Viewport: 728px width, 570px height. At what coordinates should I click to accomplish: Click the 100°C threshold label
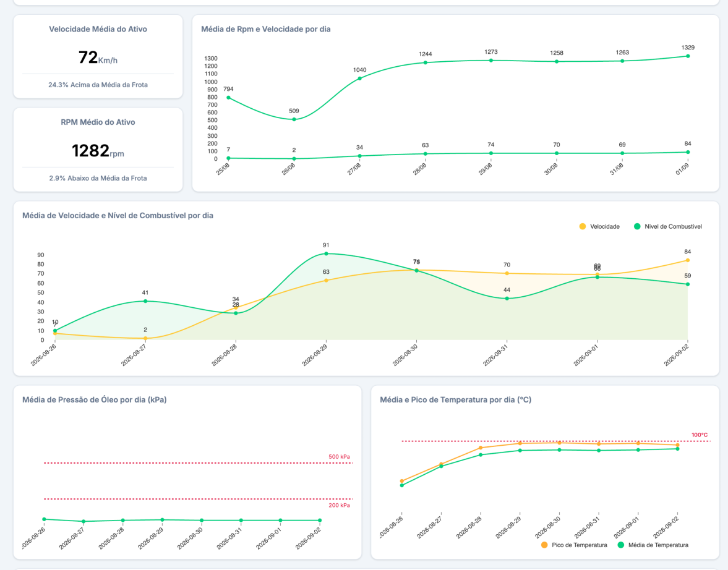(x=700, y=435)
